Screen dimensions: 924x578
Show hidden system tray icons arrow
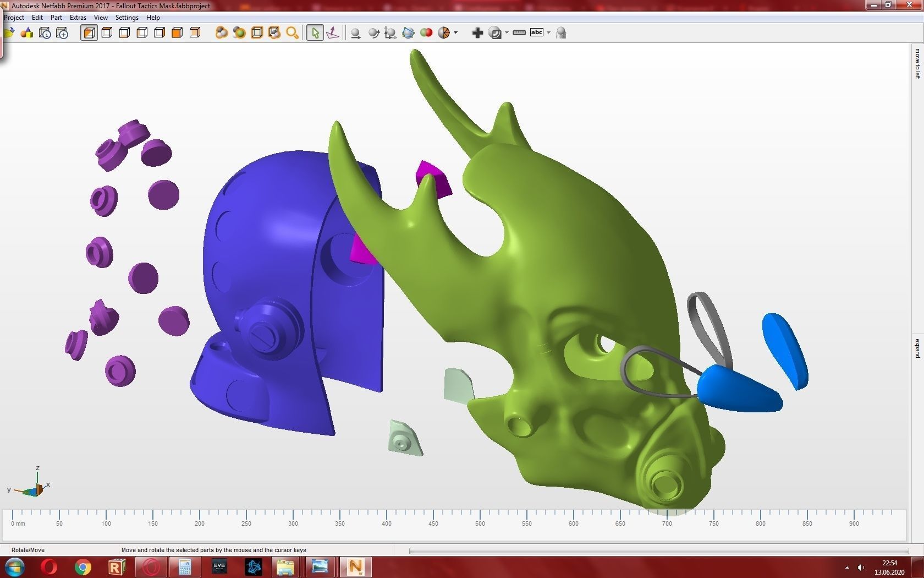coord(847,568)
